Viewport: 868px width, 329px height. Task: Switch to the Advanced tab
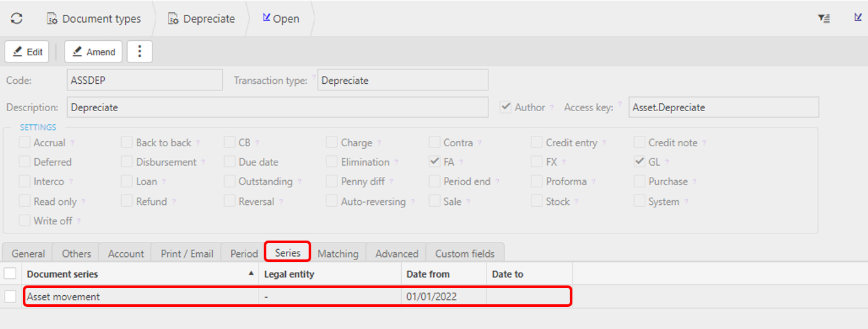[x=397, y=254]
